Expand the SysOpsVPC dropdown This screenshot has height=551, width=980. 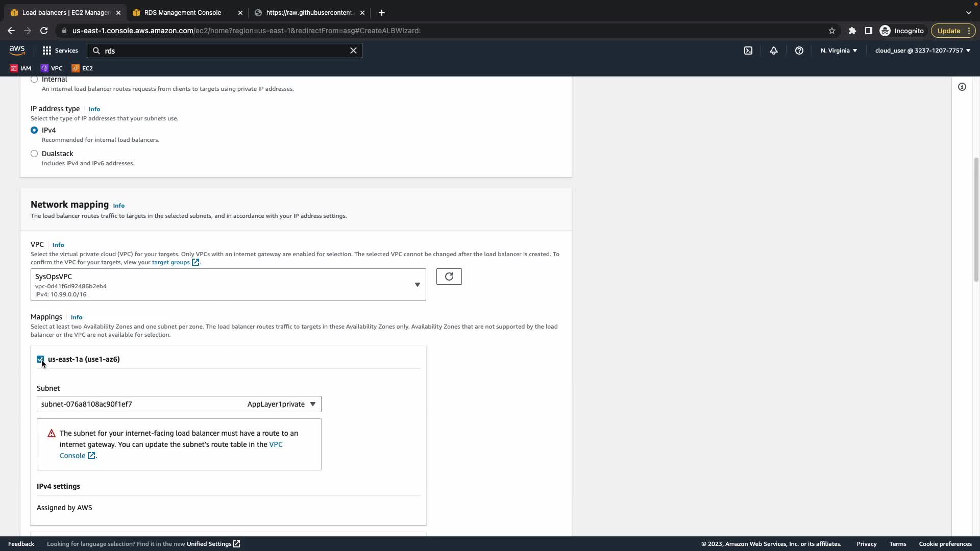point(228,285)
